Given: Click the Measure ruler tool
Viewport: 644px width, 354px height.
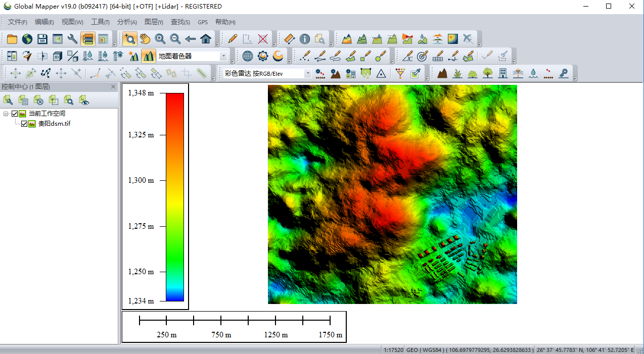Looking at the screenshot, I should (289, 39).
